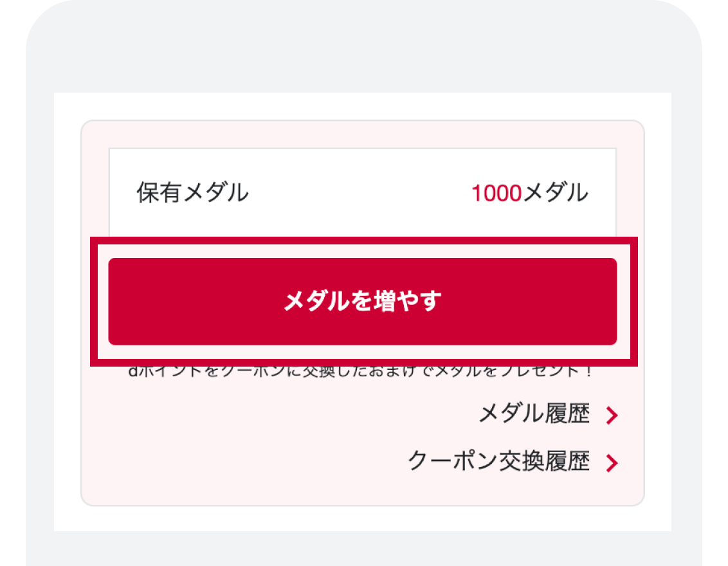Expand coupon exchange history via arrow icon
This screenshot has height=566, width=728.
pyautogui.click(x=612, y=463)
